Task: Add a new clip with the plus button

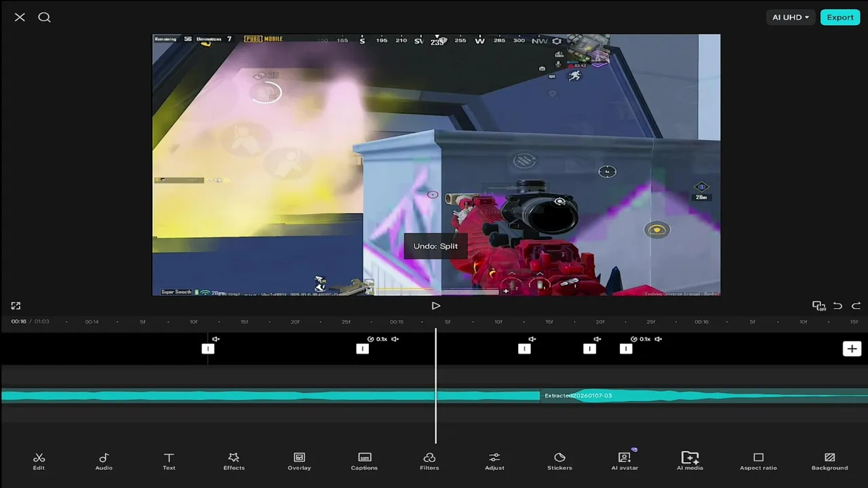Action: coord(852,348)
